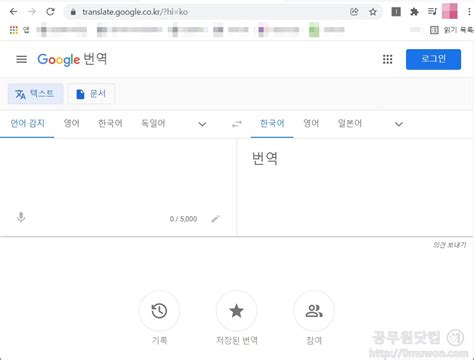
Task: Choose 영어 as the source language
Action: pos(72,124)
